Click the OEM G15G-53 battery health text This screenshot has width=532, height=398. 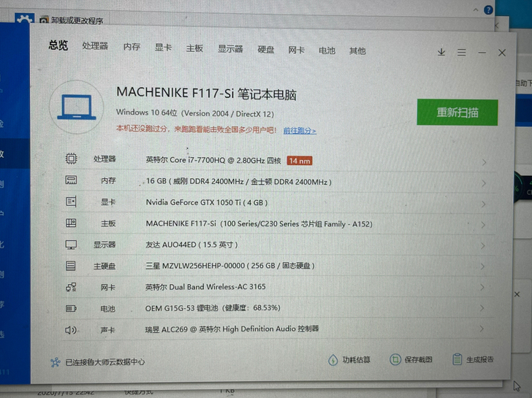click(x=213, y=308)
